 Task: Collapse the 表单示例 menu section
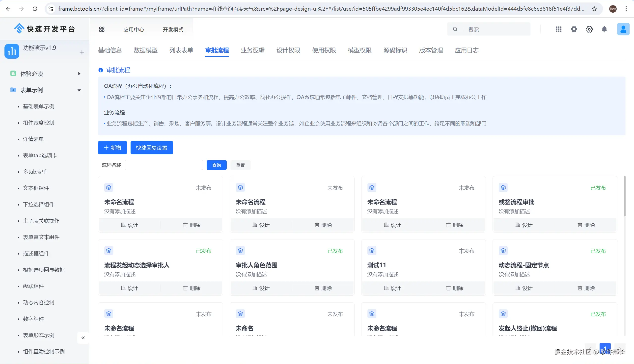[x=79, y=90]
